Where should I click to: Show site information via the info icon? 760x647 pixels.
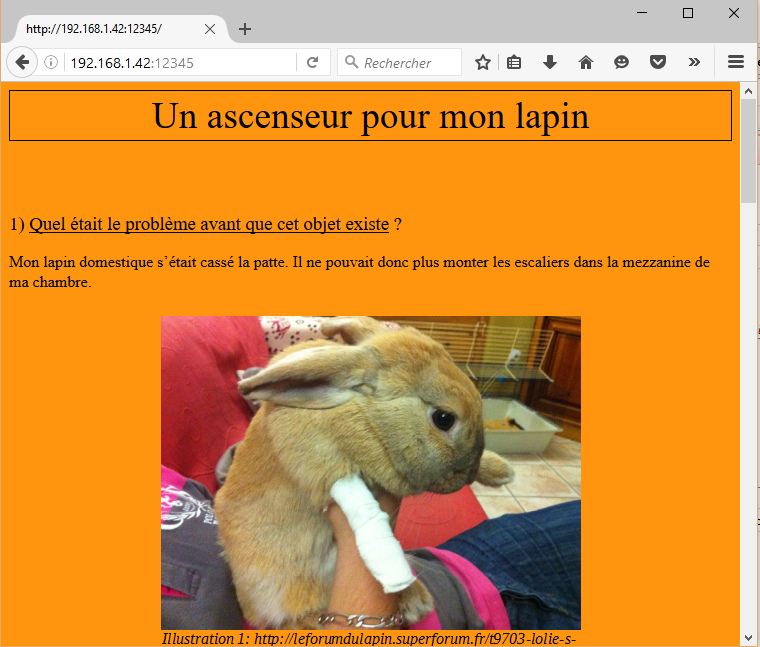[x=51, y=62]
